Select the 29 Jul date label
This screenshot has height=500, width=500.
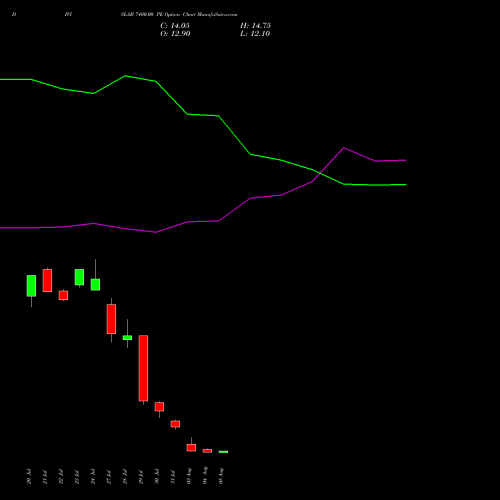[141, 476]
